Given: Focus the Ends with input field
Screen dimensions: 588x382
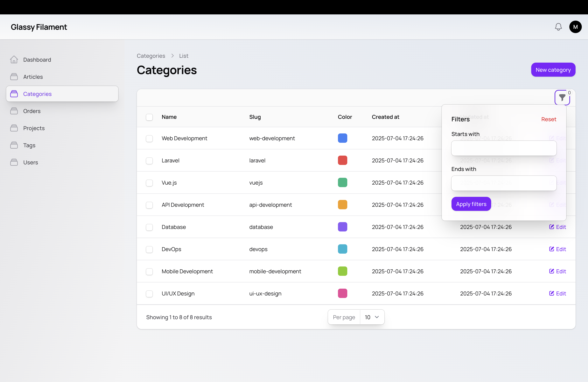Looking at the screenshot, I should [504, 183].
